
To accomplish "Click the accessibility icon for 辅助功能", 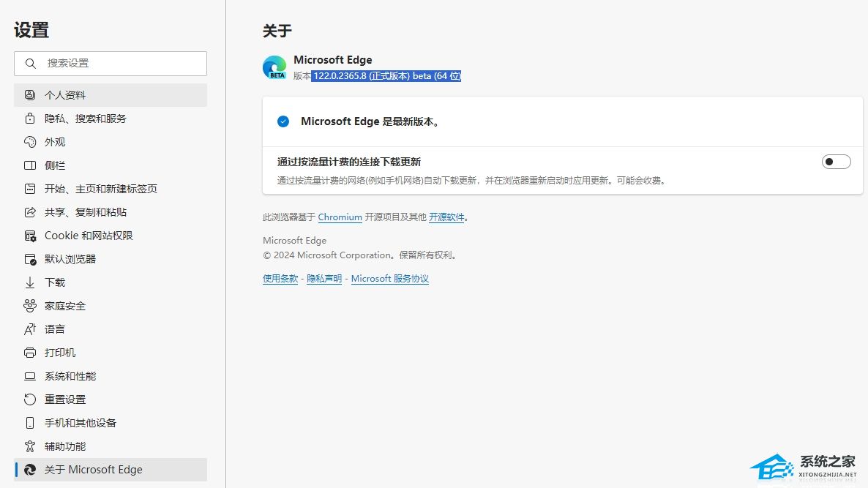I will tap(30, 446).
